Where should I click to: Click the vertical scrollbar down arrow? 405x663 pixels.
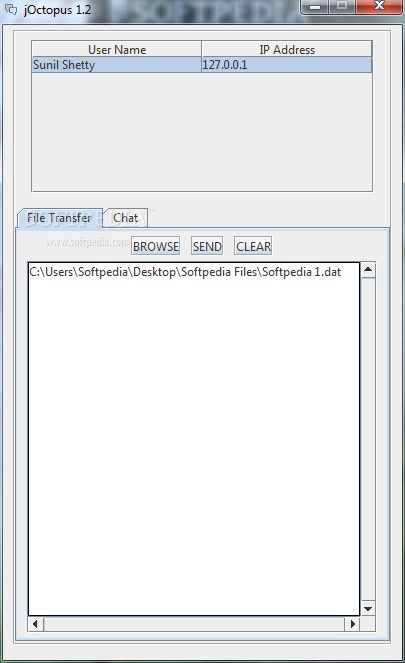(368, 608)
